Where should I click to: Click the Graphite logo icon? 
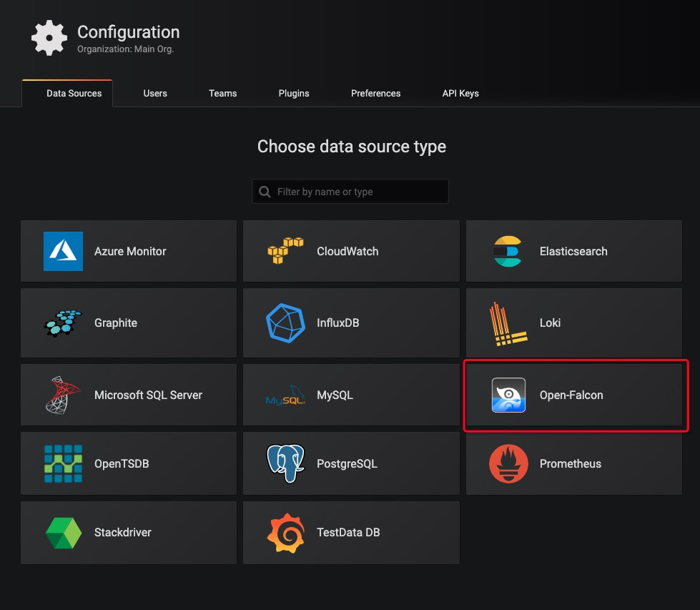click(63, 323)
